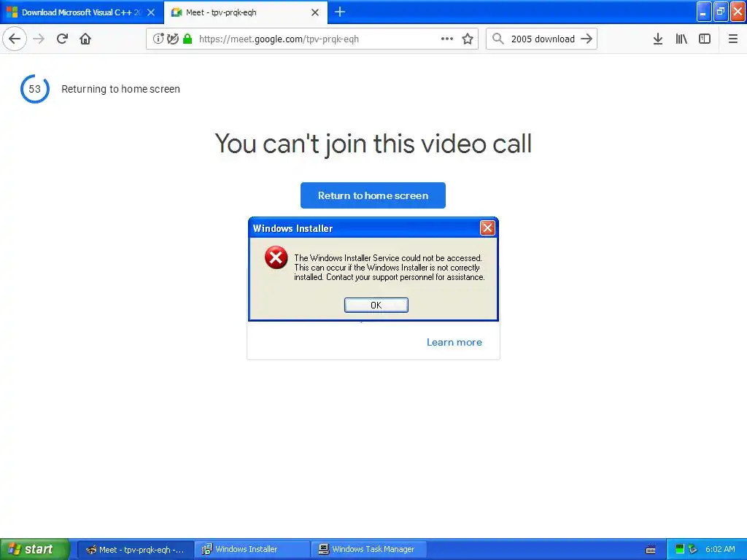Restore down the Firefox window
Viewport: 747px width, 560px height.
(x=721, y=12)
